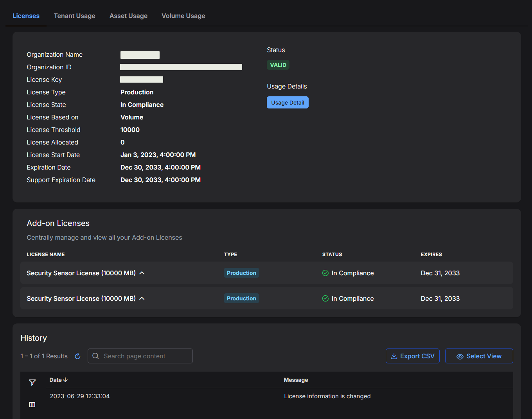
Task: Collapse the first Security Sensor License row
Action: click(x=142, y=273)
